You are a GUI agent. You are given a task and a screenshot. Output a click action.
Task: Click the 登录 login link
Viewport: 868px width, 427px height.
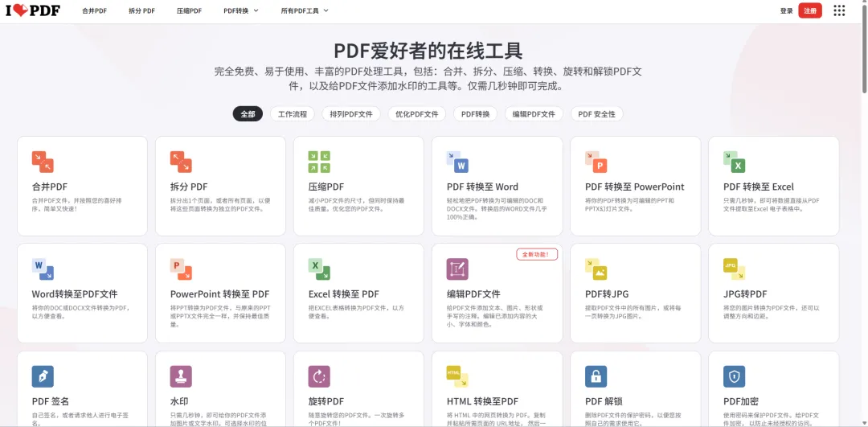(787, 10)
